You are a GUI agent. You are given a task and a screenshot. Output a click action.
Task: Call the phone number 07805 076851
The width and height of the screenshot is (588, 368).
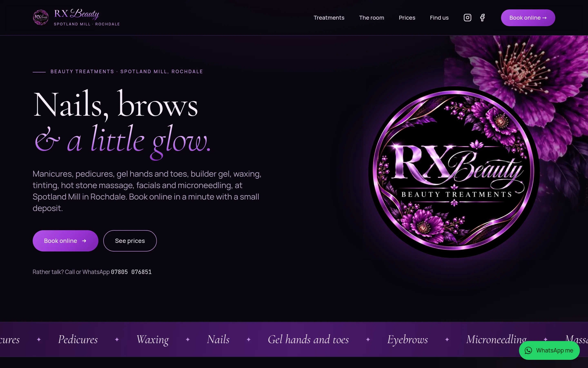131,272
